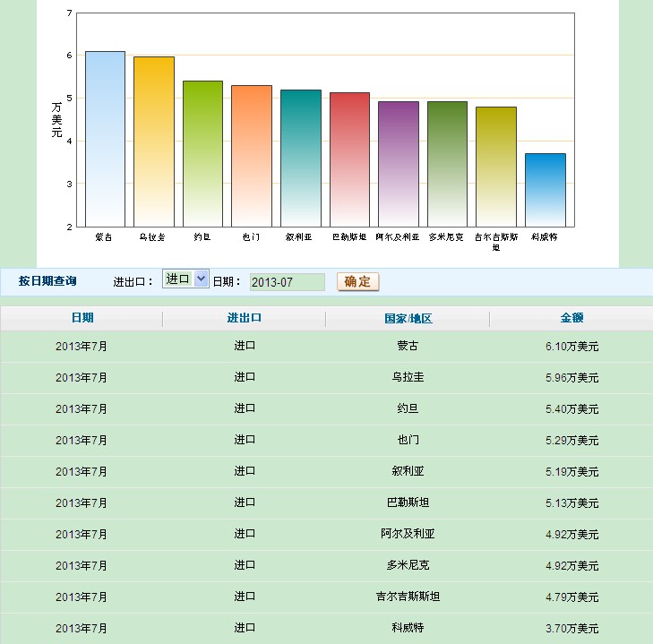653x644 pixels.
Task: Open the 进出口 dropdown showing 进口
Action: tap(185, 279)
